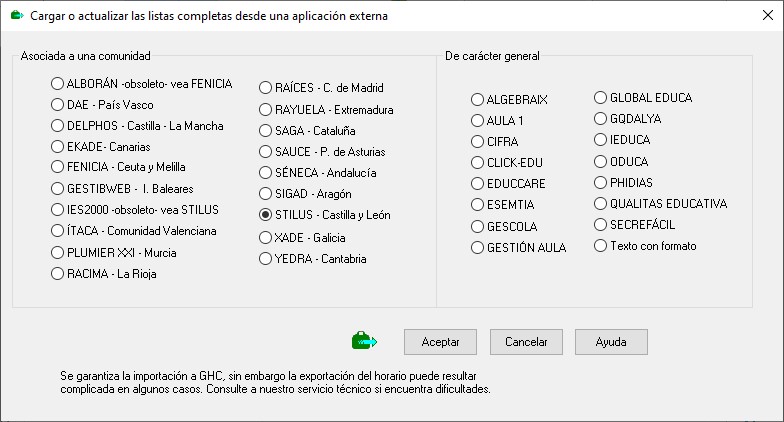Choose SIGAD - Aragón radio button
This screenshot has width=784, height=422.
[x=305, y=194]
